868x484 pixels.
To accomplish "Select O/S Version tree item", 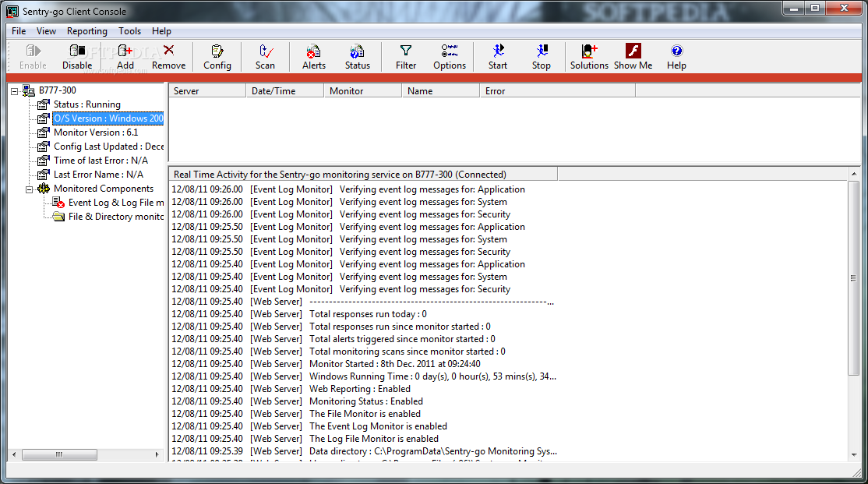I will [x=108, y=118].
